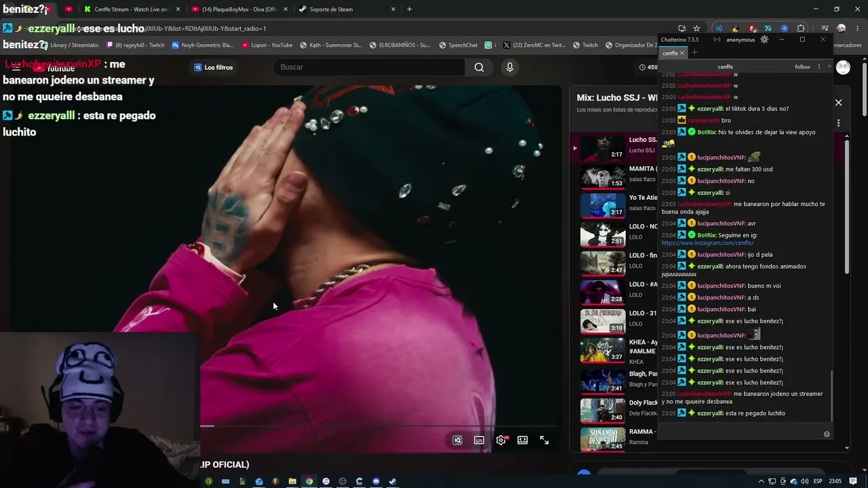
Task: Switch the ESP keyboard language indicator
Action: pyautogui.click(x=818, y=481)
